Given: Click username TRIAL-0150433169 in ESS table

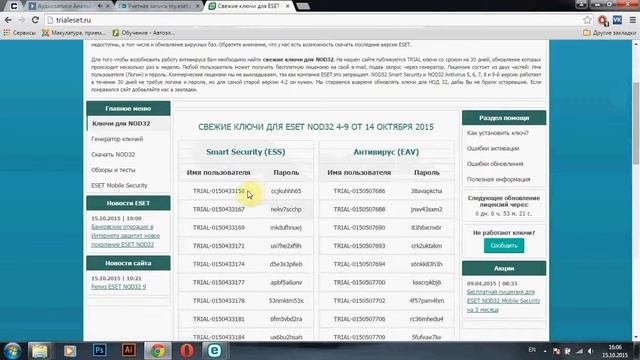Looking at the screenshot, I should [219, 227].
